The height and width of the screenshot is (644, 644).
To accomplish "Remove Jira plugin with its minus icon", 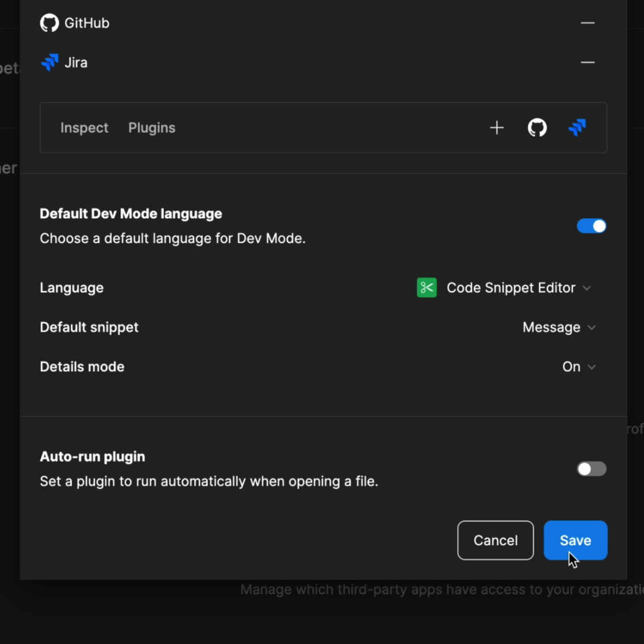I will point(587,63).
